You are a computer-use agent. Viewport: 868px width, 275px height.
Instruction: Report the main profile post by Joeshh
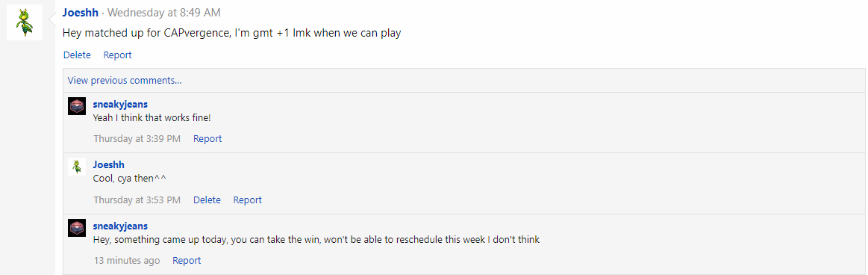pyautogui.click(x=117, y=55)
